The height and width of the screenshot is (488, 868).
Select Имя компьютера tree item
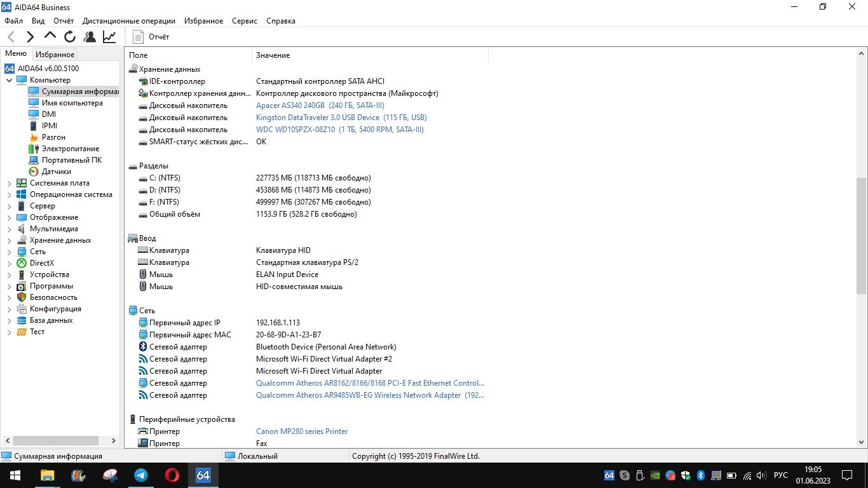coord(72,103)
